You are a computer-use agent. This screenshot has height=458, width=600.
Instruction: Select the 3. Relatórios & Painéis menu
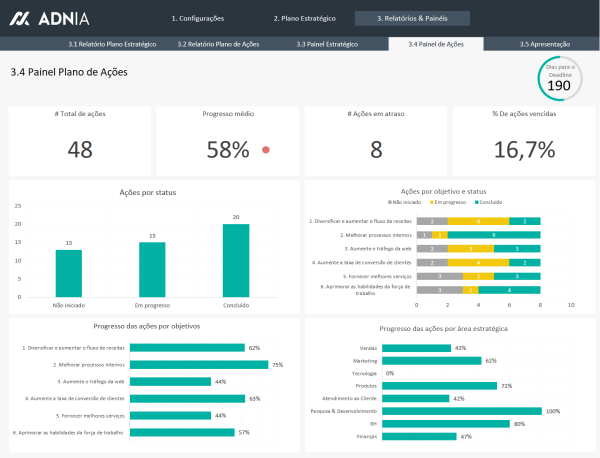412,18
